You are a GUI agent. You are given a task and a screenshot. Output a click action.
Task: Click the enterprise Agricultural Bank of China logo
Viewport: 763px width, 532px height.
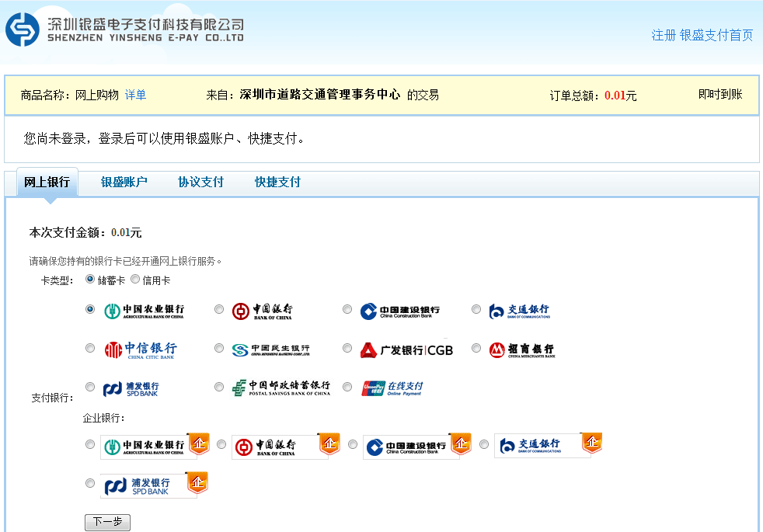point(155,446)
